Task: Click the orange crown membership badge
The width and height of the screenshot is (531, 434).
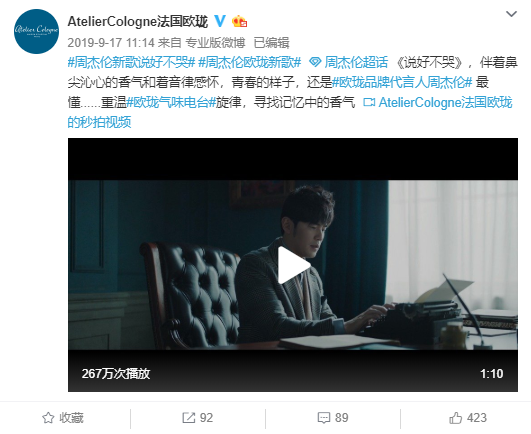Action: point(239,21)
